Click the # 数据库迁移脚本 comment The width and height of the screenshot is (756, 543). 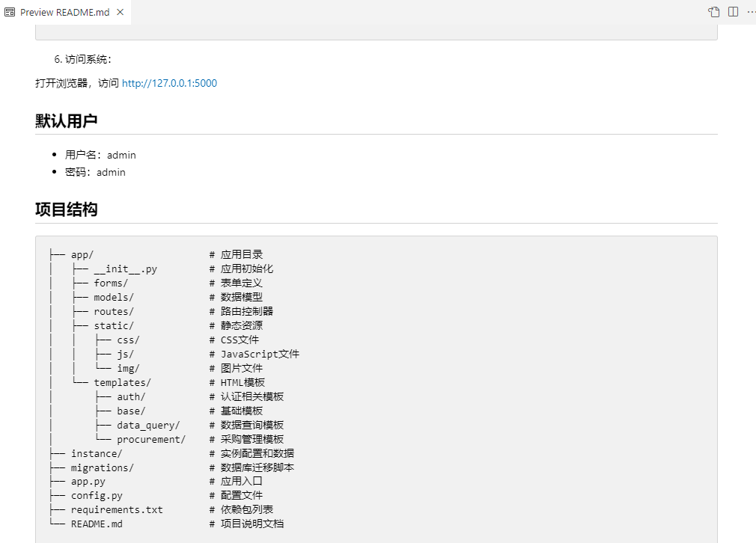(x=252, y=468)
